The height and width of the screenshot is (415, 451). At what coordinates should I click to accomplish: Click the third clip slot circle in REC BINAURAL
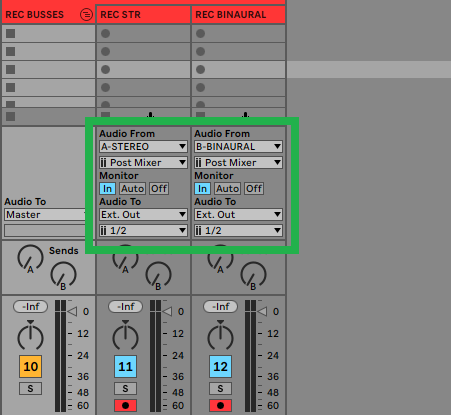[201, 69]
